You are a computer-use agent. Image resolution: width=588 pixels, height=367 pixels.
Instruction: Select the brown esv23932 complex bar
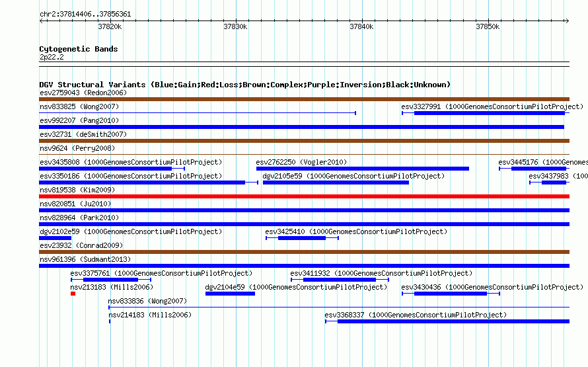[x=304, y=252]
